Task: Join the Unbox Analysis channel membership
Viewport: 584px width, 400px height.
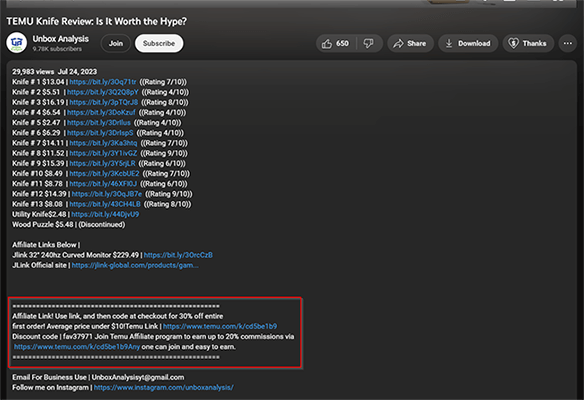Action: click(115, 44)
